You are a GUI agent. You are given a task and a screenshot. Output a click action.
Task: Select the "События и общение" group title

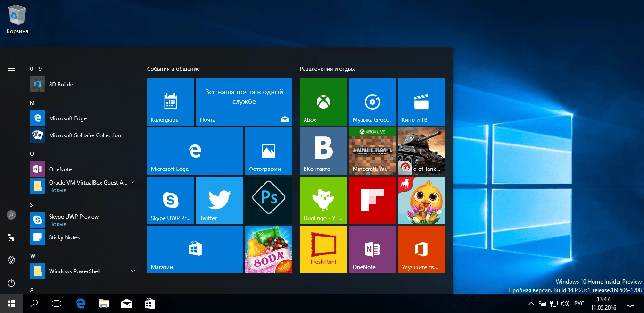click(173, 69)
